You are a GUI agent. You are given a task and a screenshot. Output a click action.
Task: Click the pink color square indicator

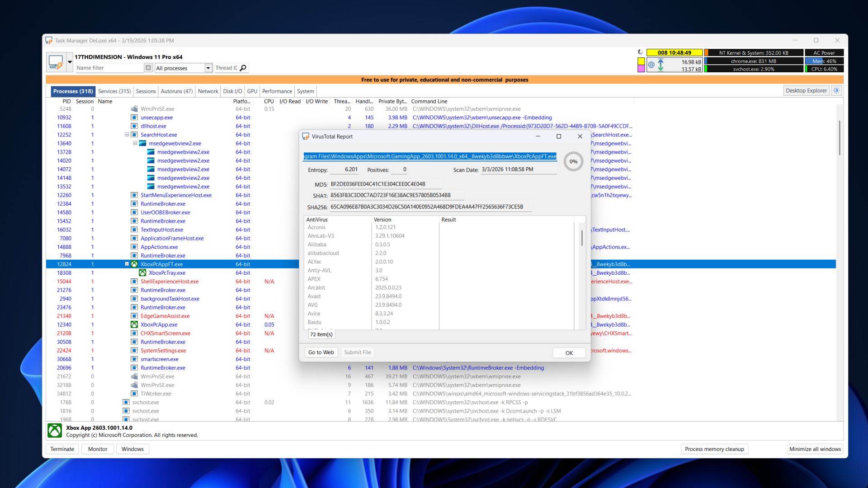tap(641, 69)
